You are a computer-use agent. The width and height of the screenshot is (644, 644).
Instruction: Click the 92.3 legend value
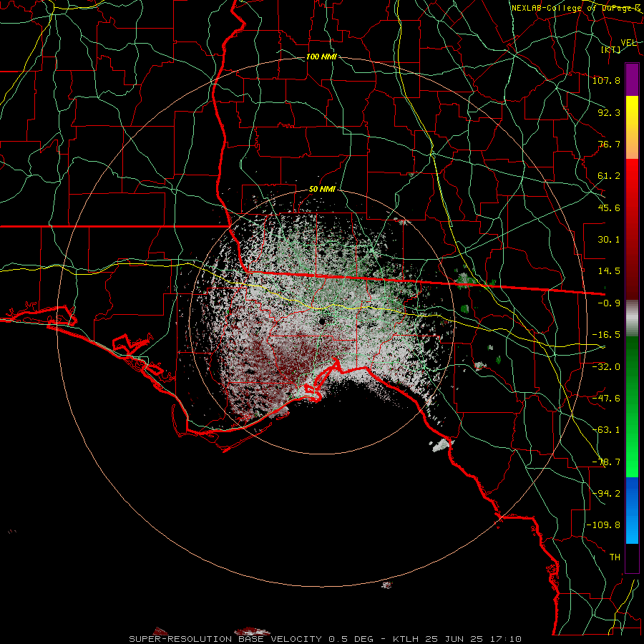point(609,112)
